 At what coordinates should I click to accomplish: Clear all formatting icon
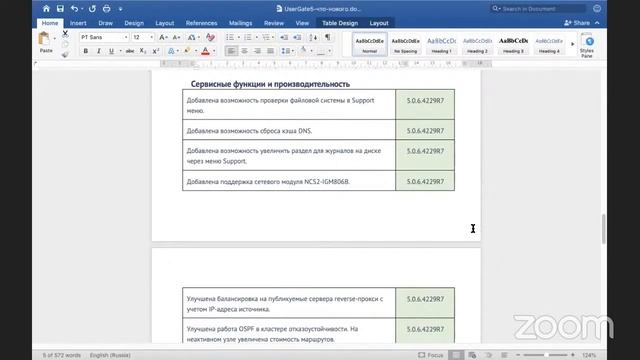210,38
